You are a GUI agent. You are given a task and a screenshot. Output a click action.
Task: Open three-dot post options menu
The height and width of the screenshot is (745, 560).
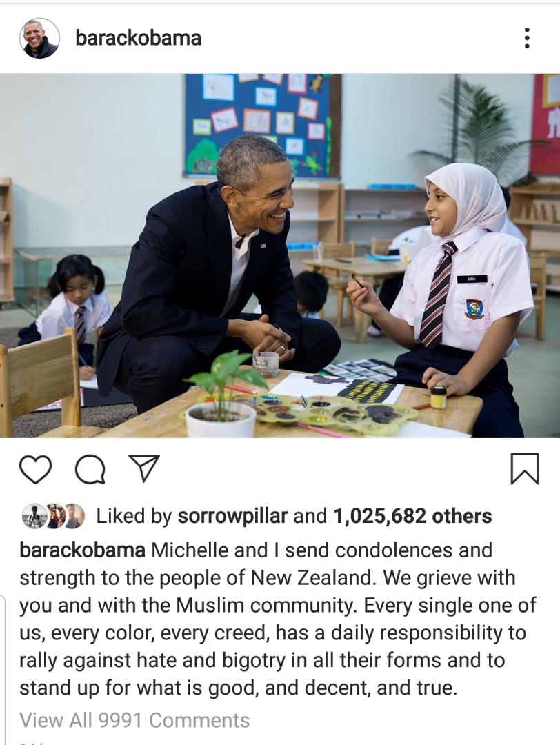tap(526, 37)
